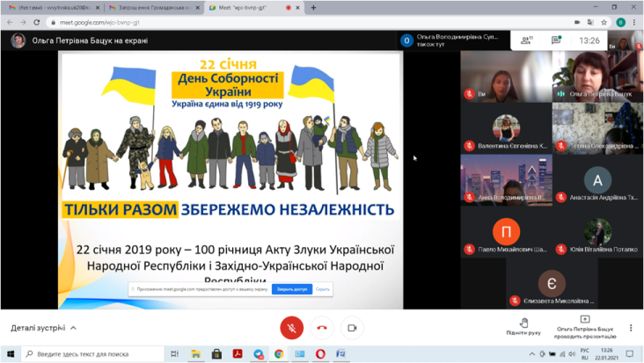
Task: Raise hand with Підняти руку
Action: pos(523,327)
